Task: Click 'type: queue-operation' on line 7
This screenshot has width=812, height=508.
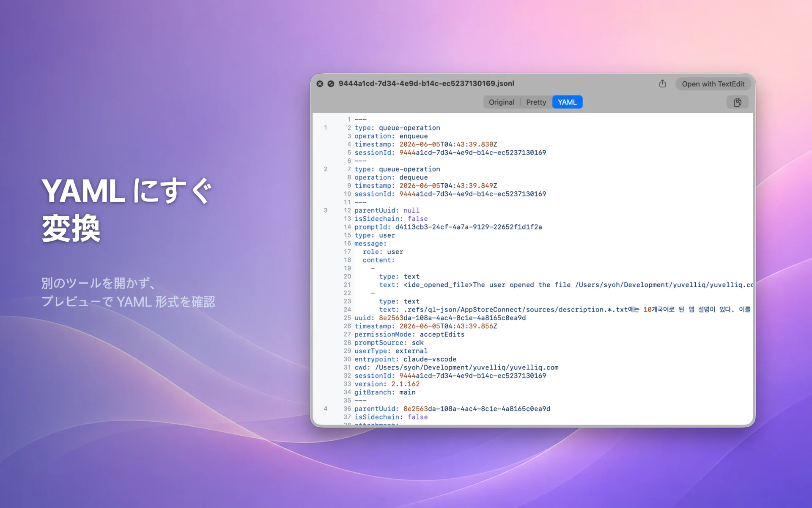Action: click(397, 169)
